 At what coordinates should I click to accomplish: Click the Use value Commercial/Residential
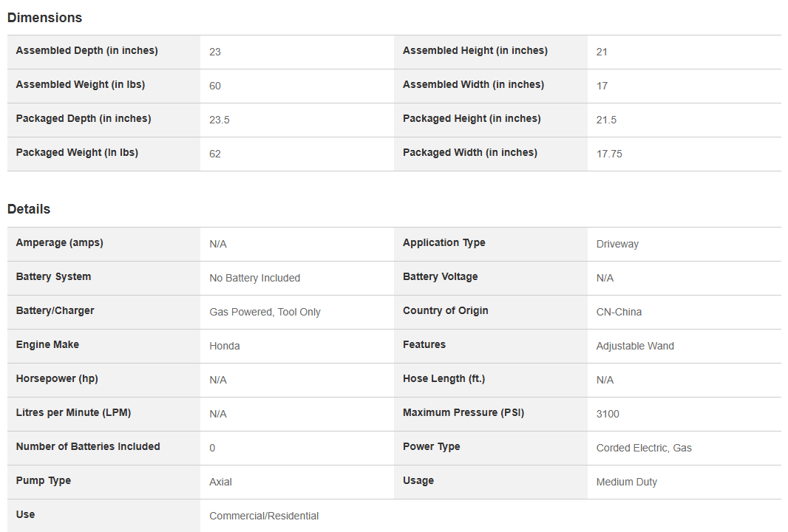264,516
